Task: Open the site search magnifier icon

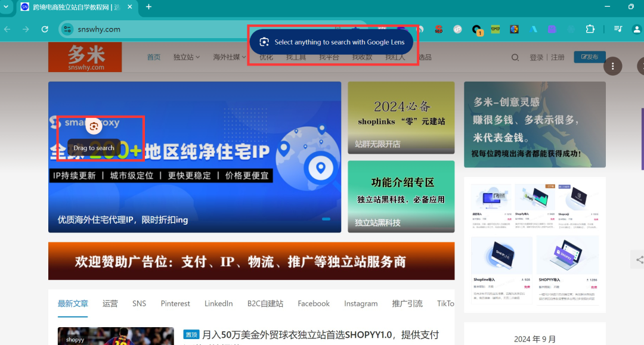Action: [x=515, y=57]
